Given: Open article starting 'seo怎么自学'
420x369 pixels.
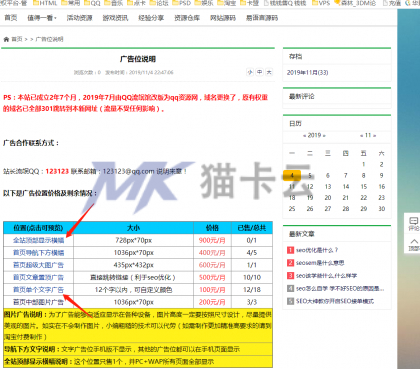Looking at the screenshot, I should (x=340, y=288).
